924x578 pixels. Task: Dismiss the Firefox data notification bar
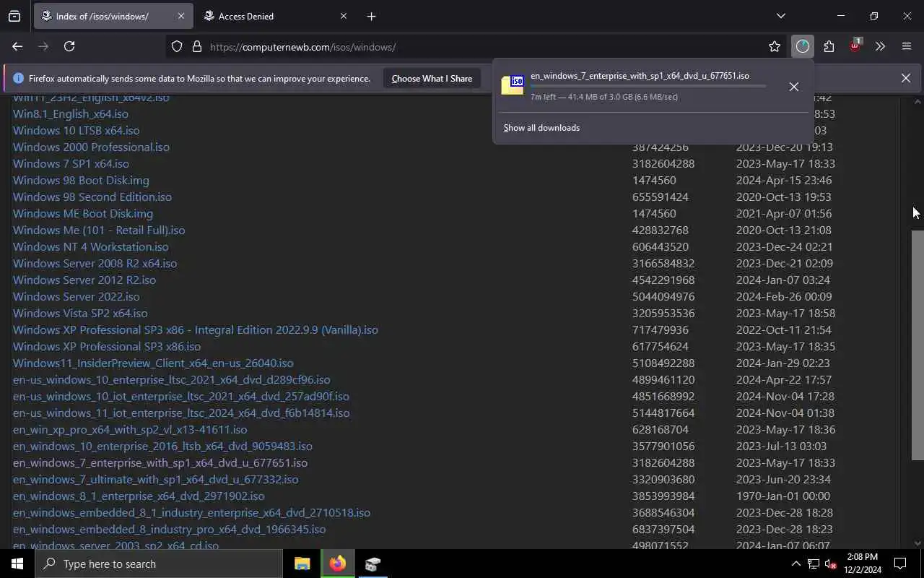[x=905, y=78]
